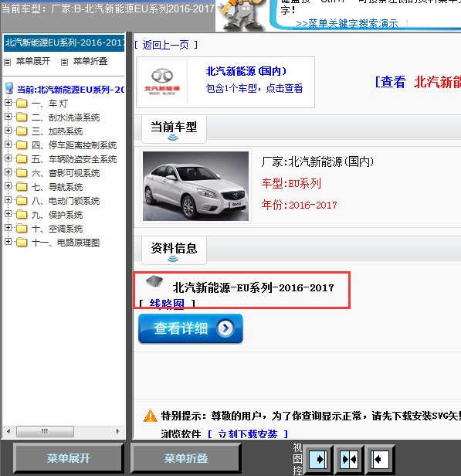Click folder icon for 七、导航系统
This screenshot has height=476, width=461.
pos(22,187)
